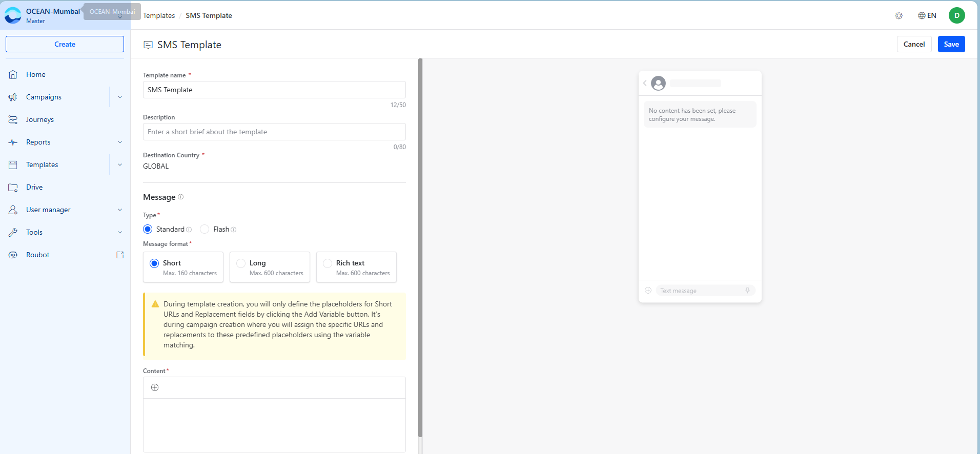The image size is (980, 454).
Task: Open the settings gear icon
Action: click(899, 15)
